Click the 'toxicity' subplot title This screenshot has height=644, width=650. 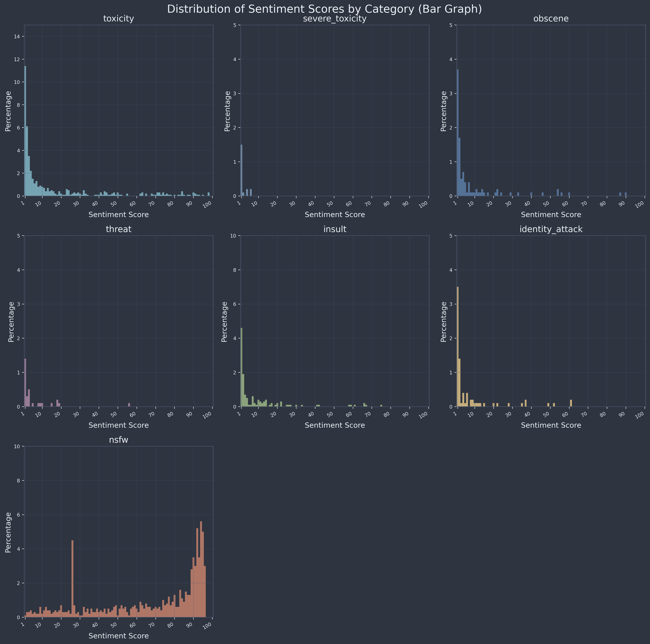[x=118, y=19]
